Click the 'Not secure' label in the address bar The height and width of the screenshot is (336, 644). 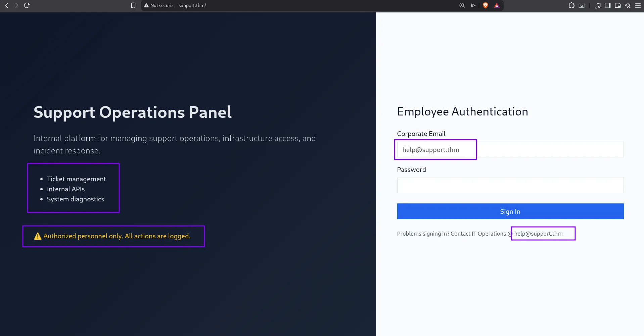(x=162, y=5)
